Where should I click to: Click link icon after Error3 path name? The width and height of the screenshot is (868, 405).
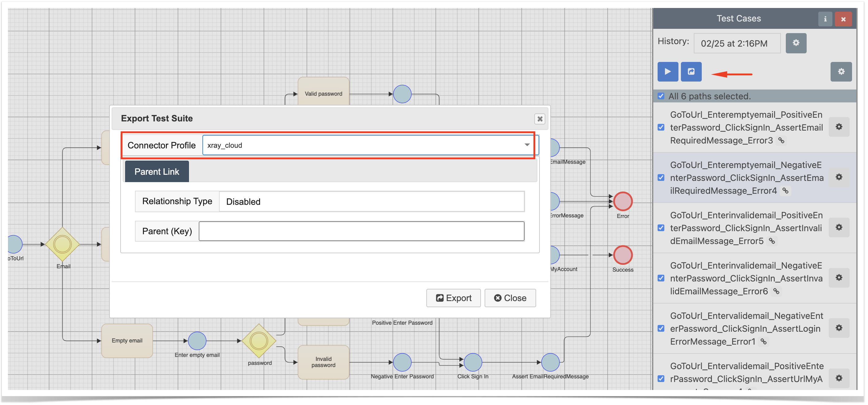coord(781,140)
